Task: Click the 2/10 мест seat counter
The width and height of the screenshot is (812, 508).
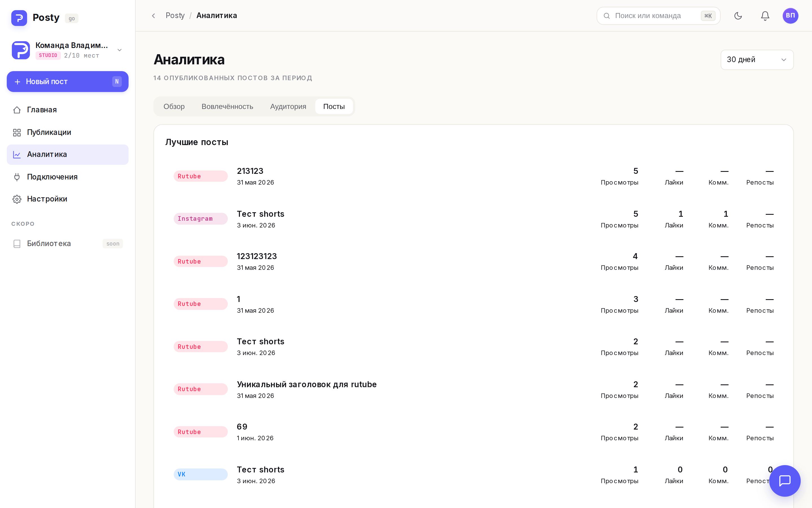Action: click(x=81, y=55)
